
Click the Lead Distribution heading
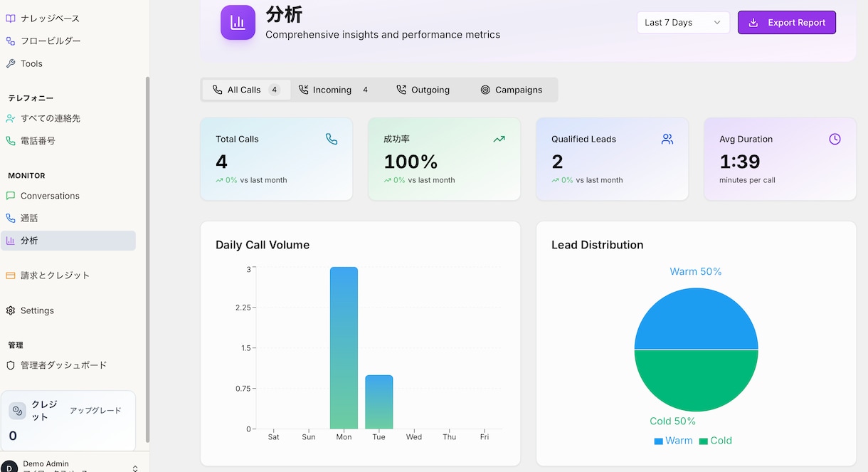(598, 245)
